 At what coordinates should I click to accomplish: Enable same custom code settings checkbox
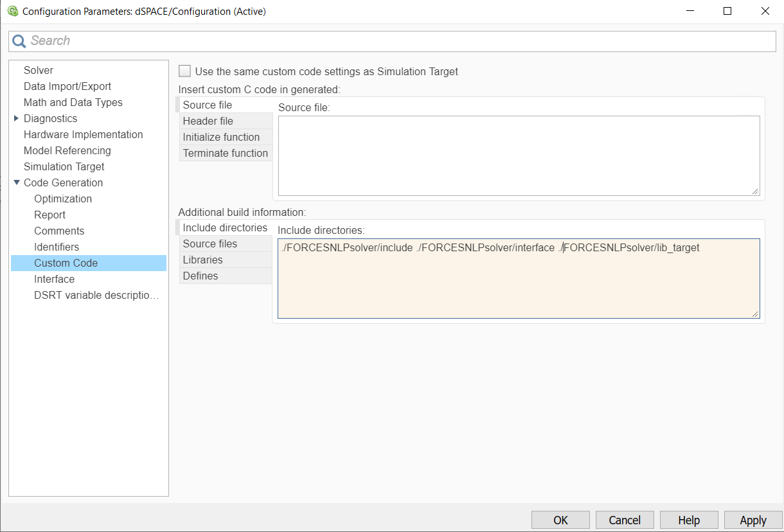click(x=185, y=71)
